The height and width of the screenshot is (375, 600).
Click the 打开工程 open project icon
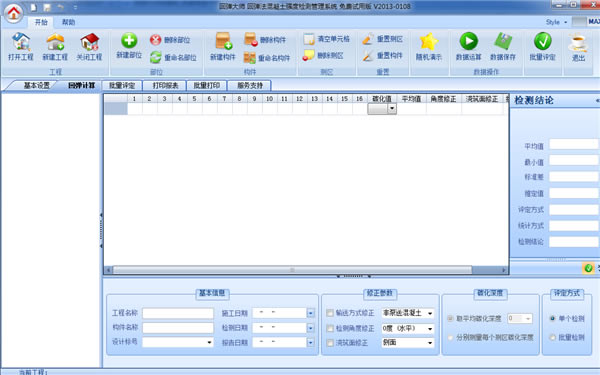pos(21,41)
